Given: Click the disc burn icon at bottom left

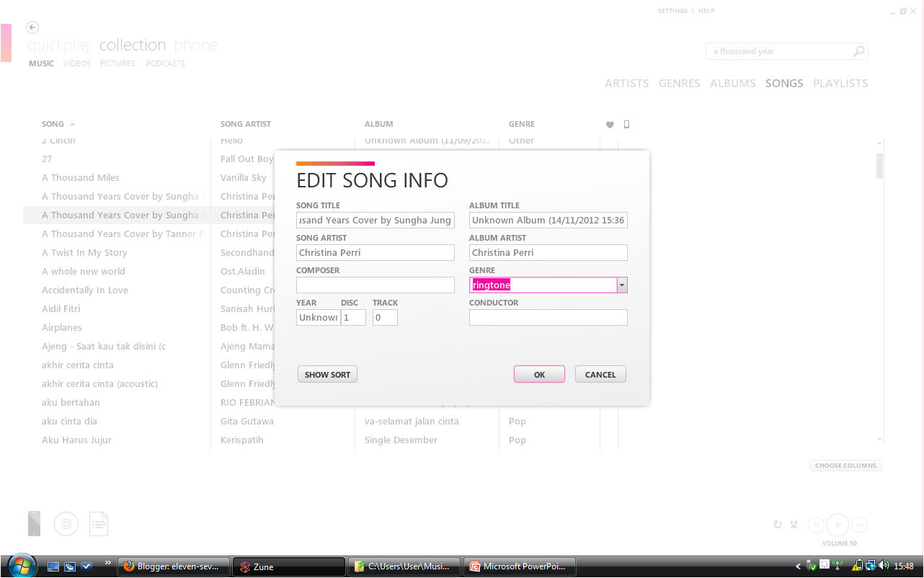Looking at the screenshot, I should click(x=66, y=524).
